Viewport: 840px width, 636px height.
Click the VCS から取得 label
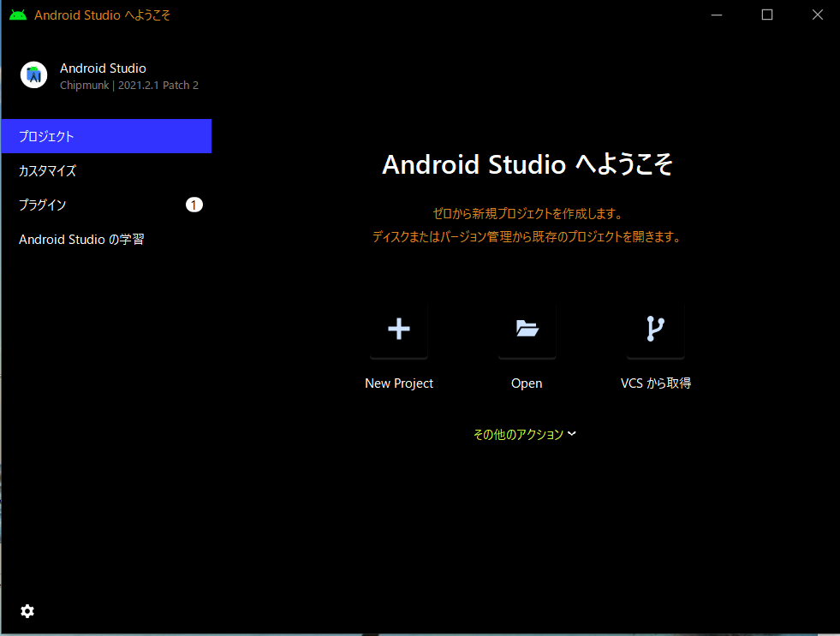tap(655, 383)
